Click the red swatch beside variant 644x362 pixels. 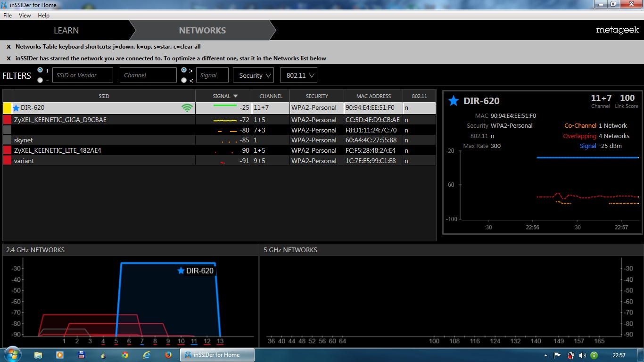point(7,161)
